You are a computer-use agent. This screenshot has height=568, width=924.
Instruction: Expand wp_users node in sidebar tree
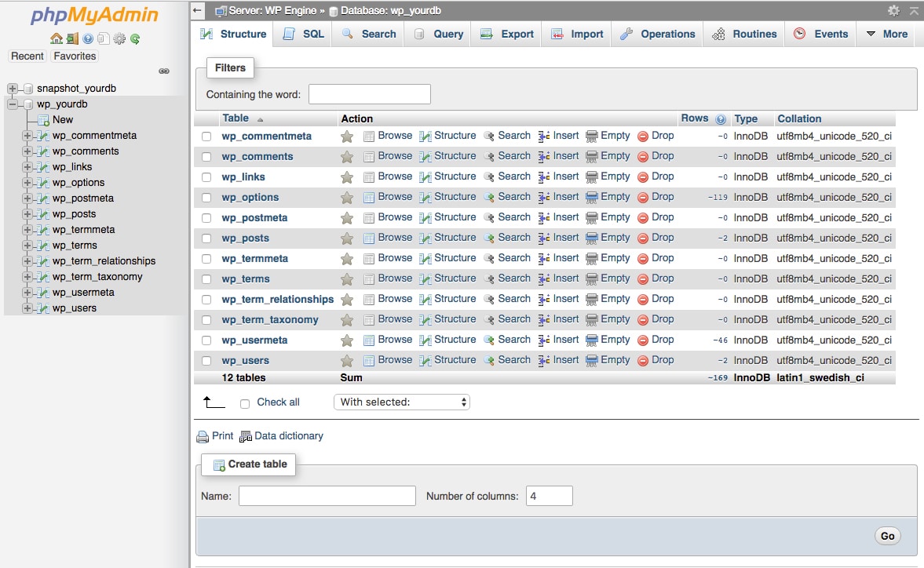click(x=27, y=308)
